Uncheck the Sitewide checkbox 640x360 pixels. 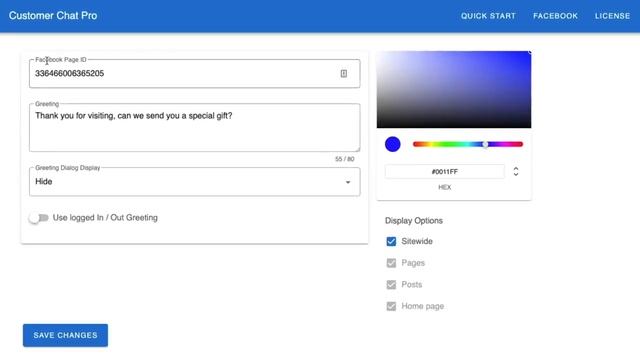tap(391, 241)
